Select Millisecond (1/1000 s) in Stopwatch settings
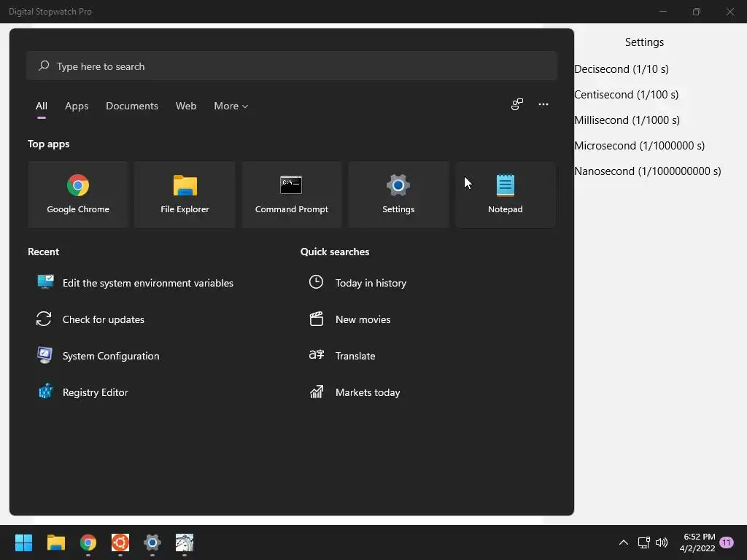 tap(627, 120)
